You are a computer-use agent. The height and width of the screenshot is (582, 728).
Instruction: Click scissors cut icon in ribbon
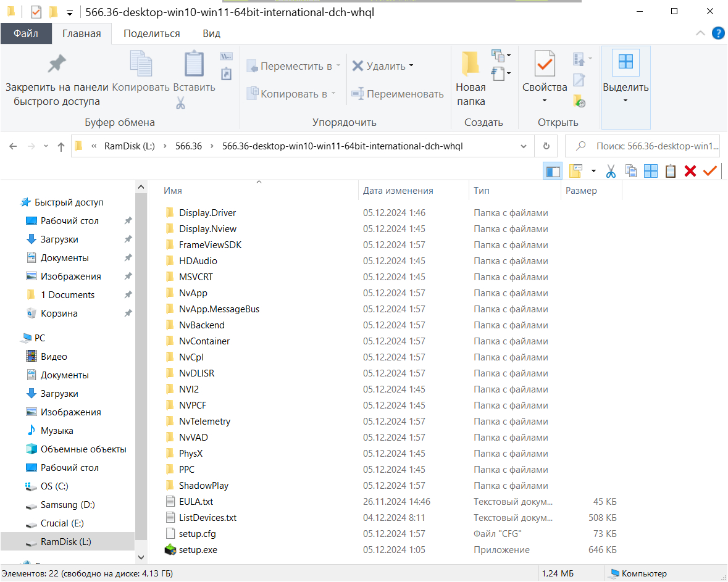180,102
